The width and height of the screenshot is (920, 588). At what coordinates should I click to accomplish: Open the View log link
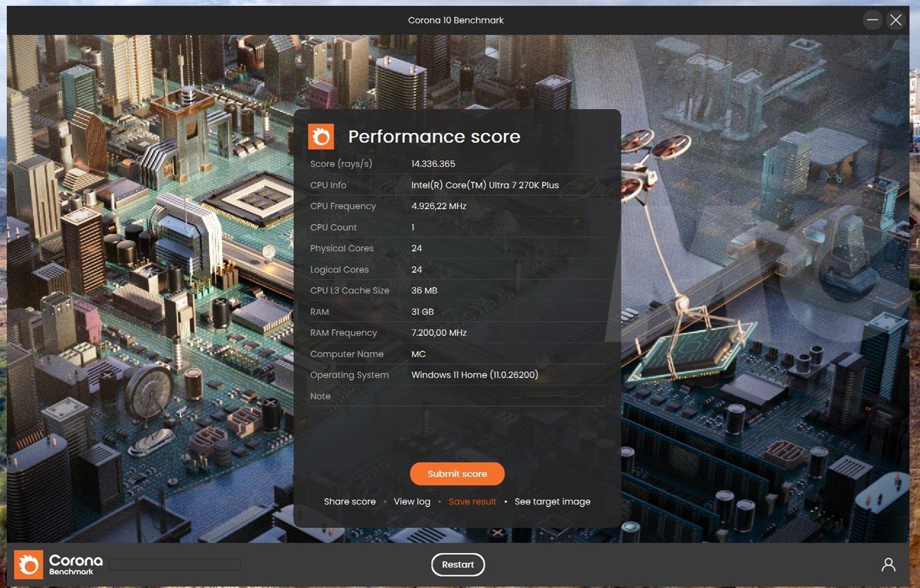(x=412, y=501)
